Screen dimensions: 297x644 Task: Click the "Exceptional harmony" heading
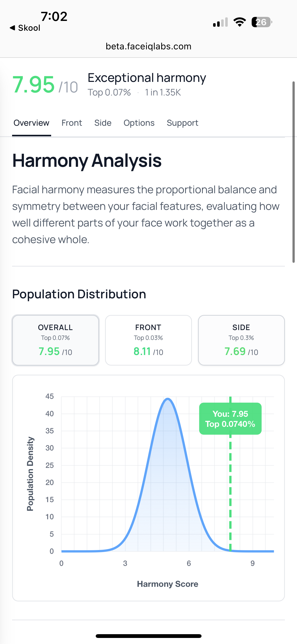pyautogui.click(x=147, y=78)
